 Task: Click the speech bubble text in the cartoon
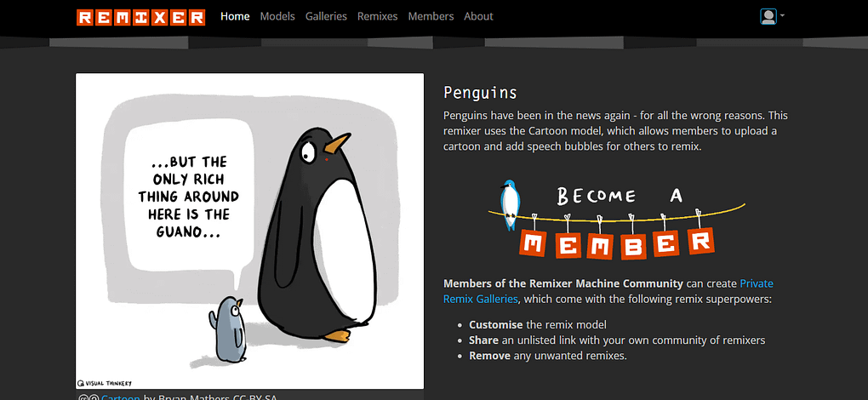click(x=190, y=197)
